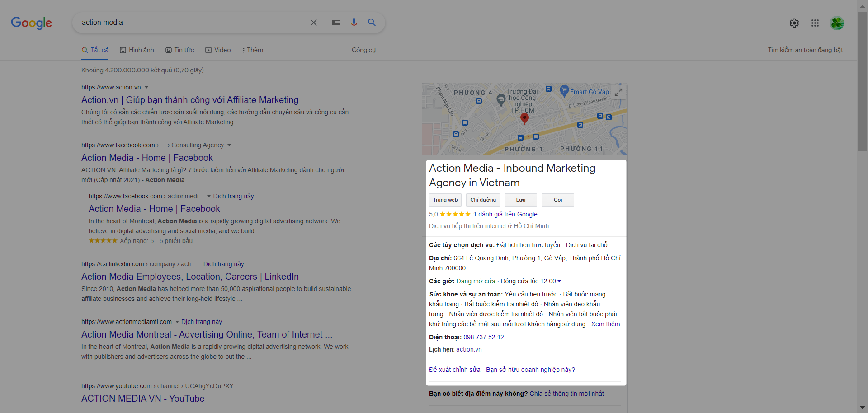The image size is (868, 413).
Task: Click the Trường Đại học Công nghiệp map marker
Action: (501, 100)
